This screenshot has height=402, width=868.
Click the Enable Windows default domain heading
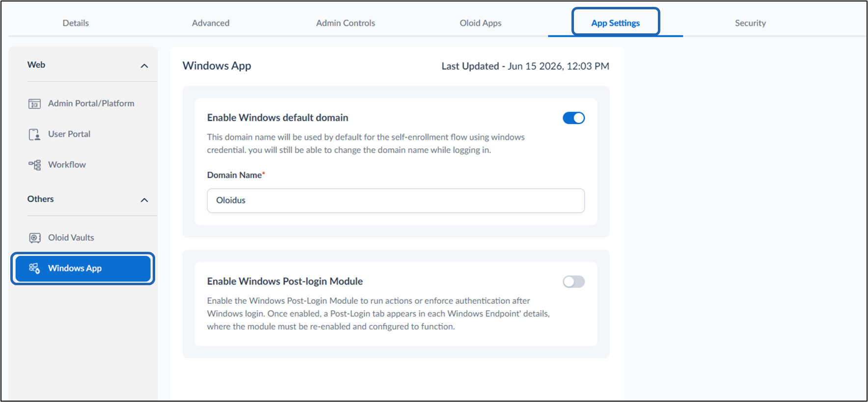277,118
